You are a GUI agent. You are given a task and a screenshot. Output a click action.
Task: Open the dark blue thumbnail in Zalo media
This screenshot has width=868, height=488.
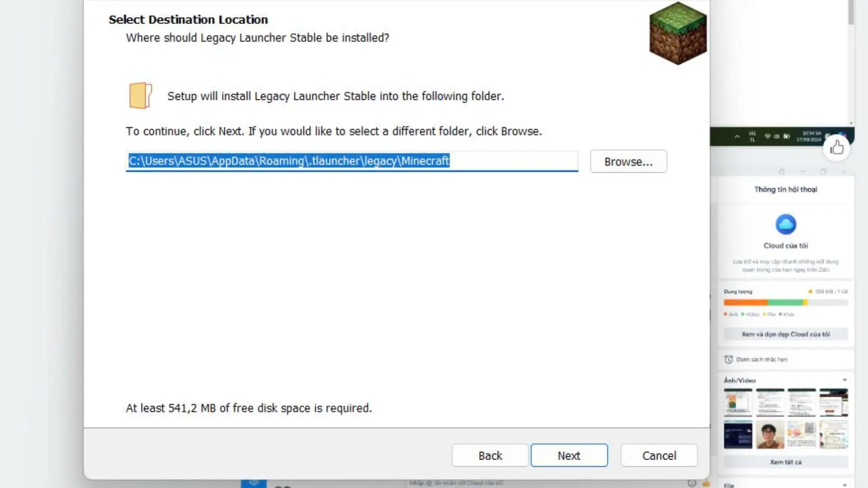click(738, 435)
